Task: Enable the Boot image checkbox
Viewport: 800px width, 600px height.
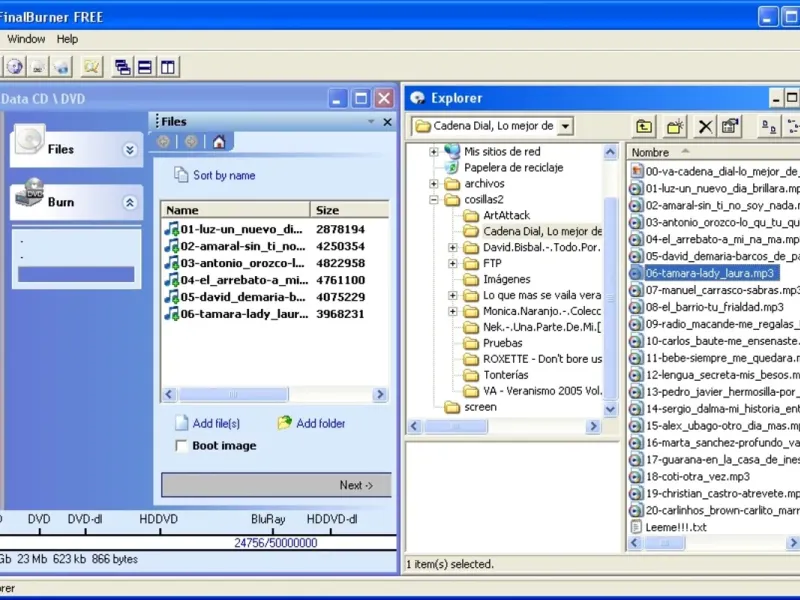Action: click(181, 446)
